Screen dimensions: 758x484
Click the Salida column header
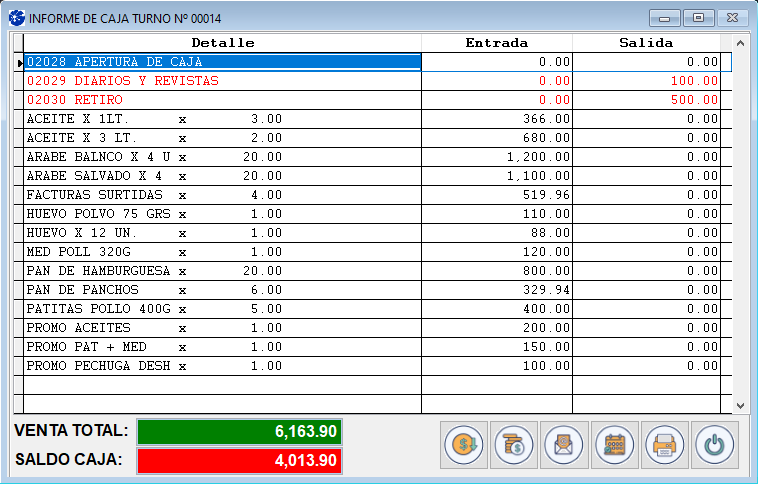click(x=646, y=43)
